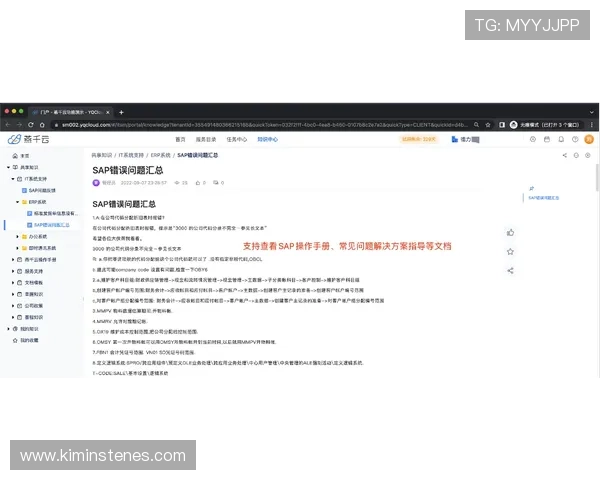
Task: Expand the 公司政策 node
Action: [x=13, y=305]
